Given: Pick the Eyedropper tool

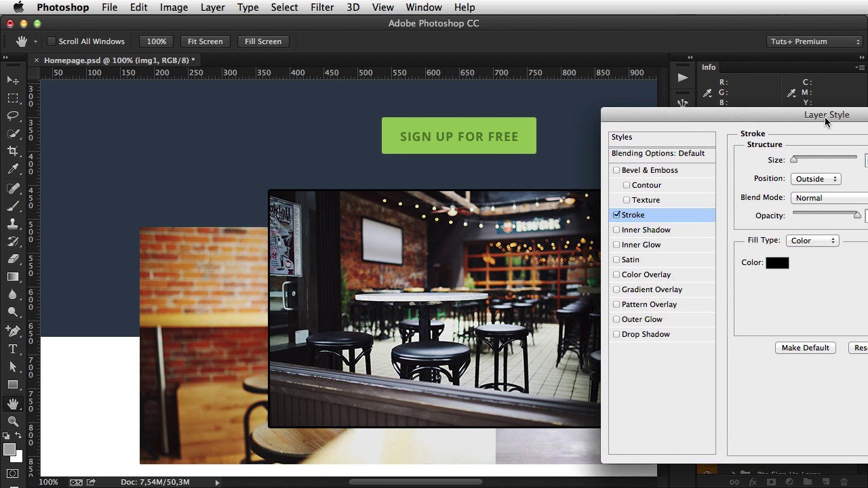Looking at the screenshot, I should (13, 169).
